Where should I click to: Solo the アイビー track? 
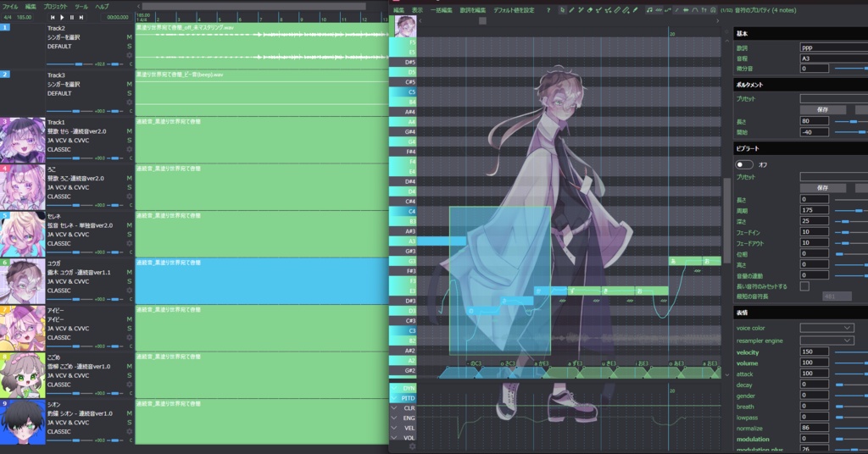(x=130, y=329)
